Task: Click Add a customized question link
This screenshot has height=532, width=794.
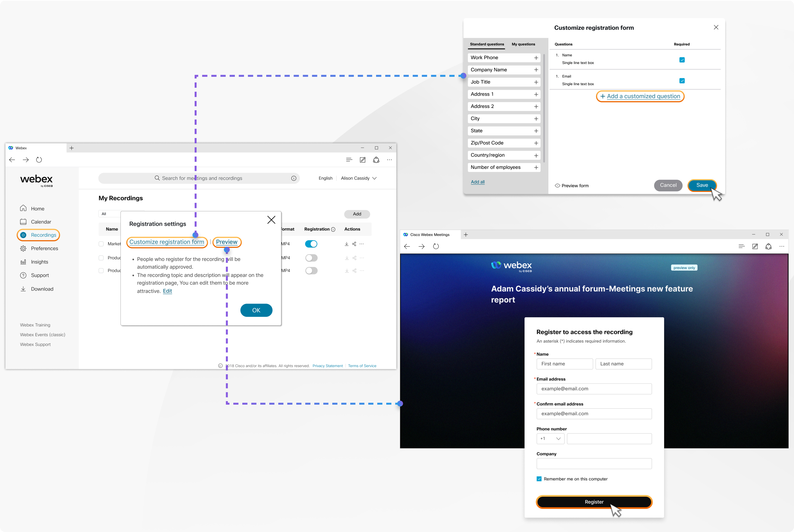Action: 640,96
